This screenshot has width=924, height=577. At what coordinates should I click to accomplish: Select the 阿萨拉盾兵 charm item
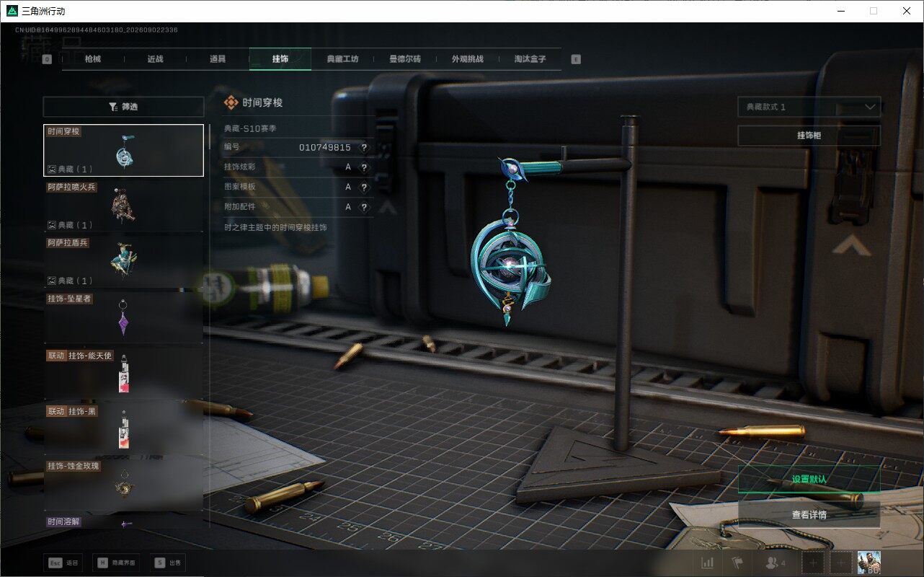[123, 261]
